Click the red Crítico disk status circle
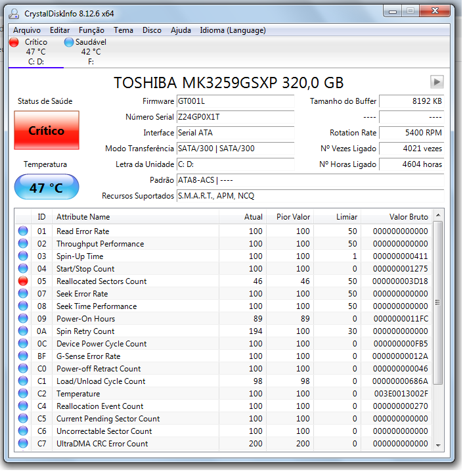The height and width of the screenshot is (476, 465). click(14, 42)
